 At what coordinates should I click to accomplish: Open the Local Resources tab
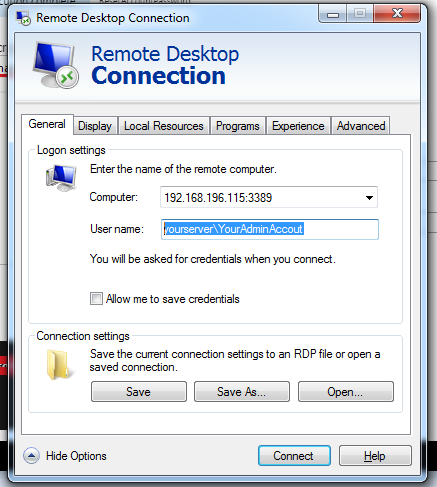click(x=164, y=126)
